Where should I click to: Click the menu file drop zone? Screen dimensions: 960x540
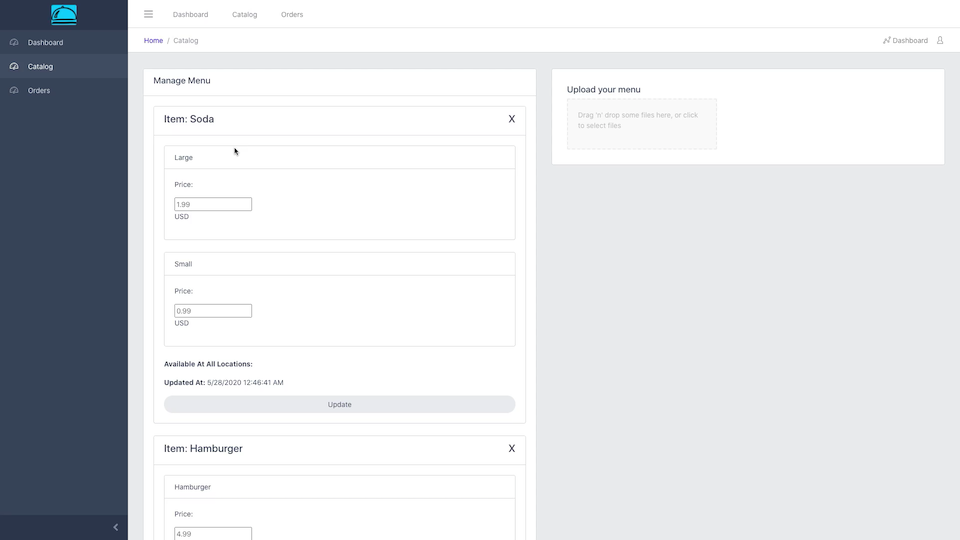pyautogui.click(x=642, y=124)
